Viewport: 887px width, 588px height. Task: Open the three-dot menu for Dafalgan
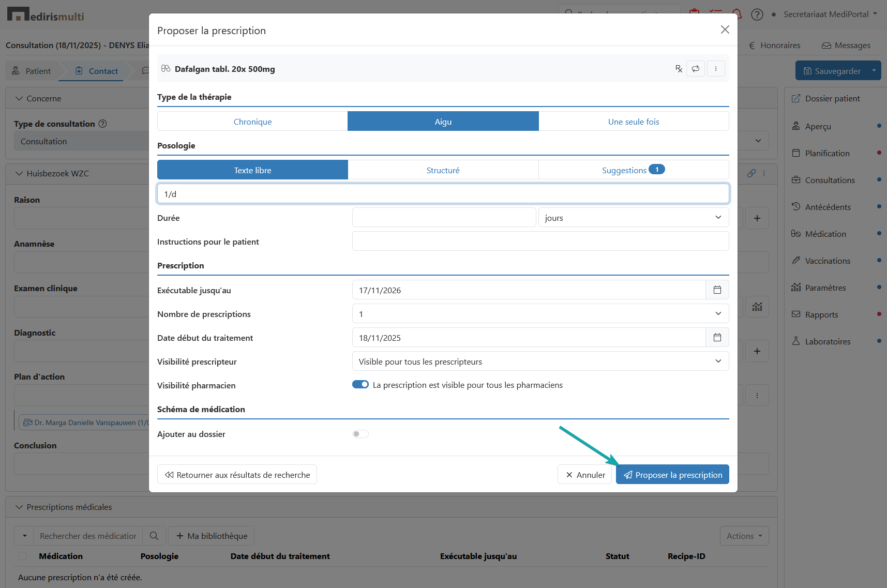pyautogui.click(x=716, y=69)
